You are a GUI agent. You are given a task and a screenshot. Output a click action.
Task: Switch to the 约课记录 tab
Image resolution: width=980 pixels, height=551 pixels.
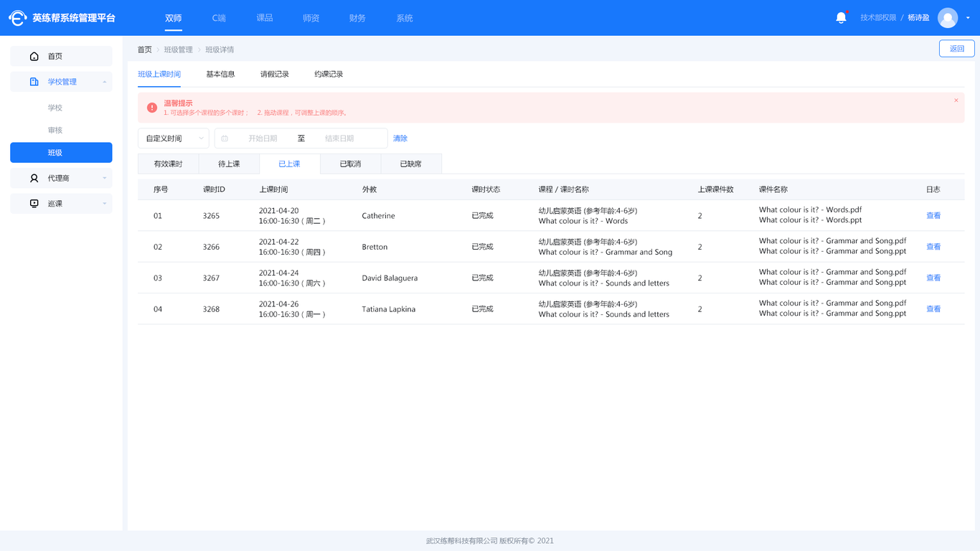click(329, 74)
